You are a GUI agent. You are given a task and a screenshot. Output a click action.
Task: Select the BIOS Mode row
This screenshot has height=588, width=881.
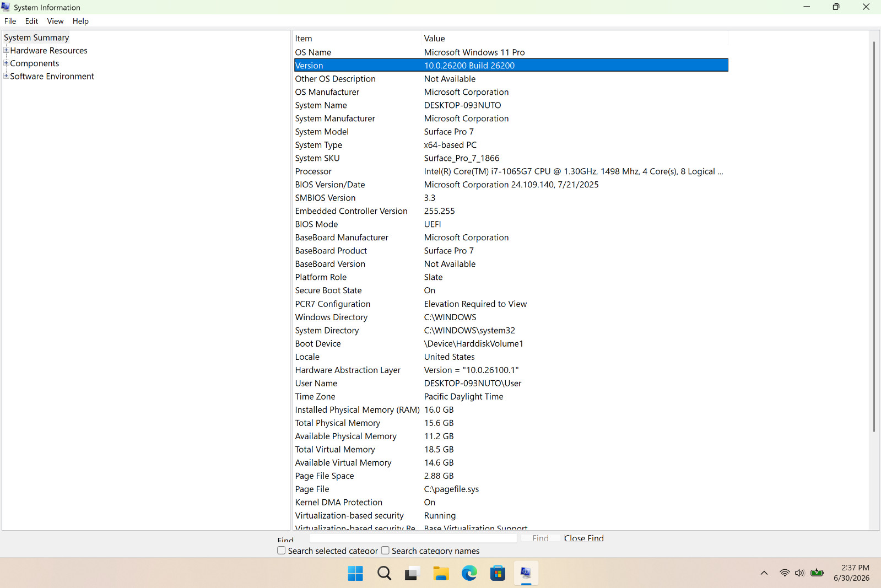[511, 224]
